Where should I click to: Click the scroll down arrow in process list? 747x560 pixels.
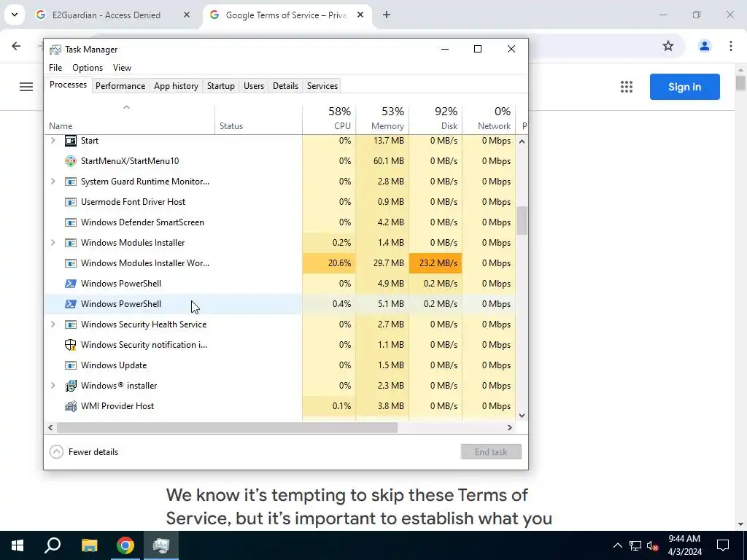522,415
